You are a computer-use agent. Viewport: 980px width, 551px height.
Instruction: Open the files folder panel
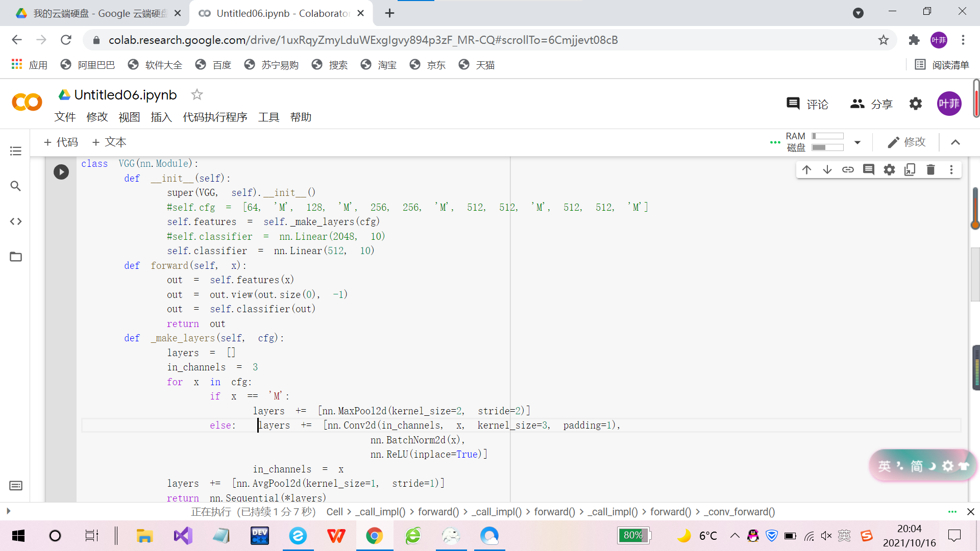point(16,257)
